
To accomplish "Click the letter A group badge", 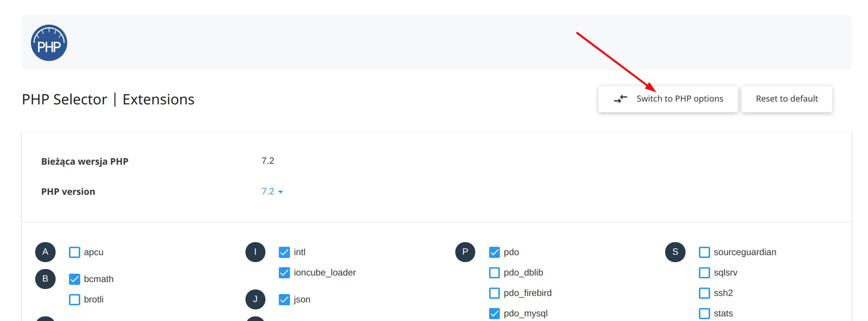I will [x=45, y=252].
